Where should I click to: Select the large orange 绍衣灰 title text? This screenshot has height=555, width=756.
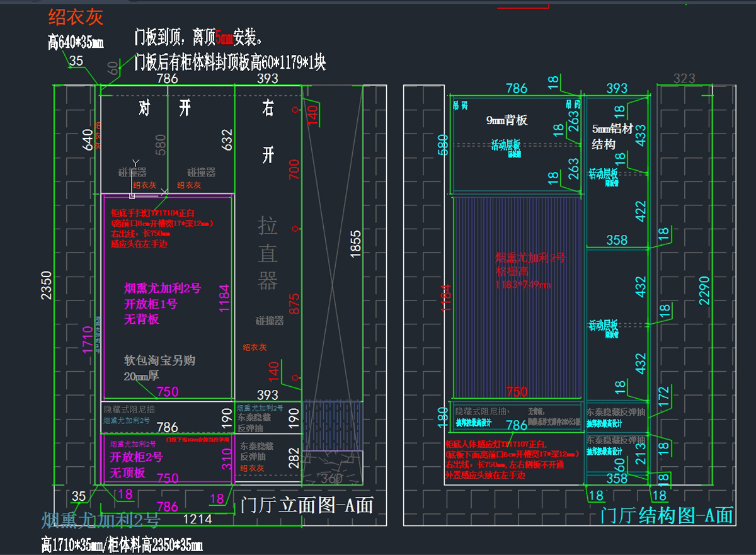click(76, 16)
